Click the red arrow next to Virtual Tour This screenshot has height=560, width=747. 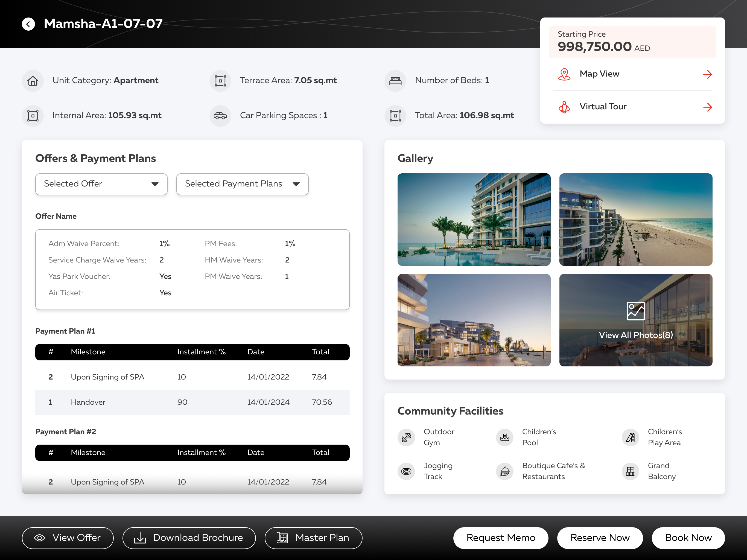pos(707,107)
